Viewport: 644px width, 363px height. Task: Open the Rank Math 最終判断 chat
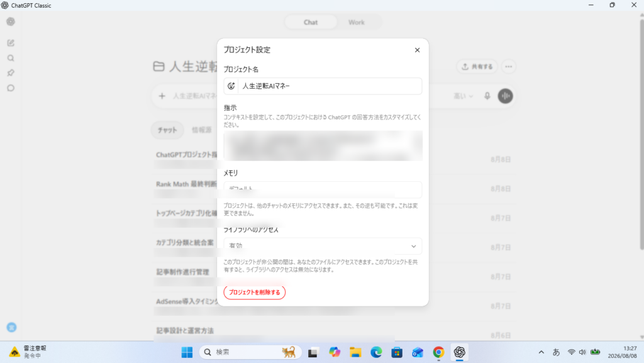(186, 184)
